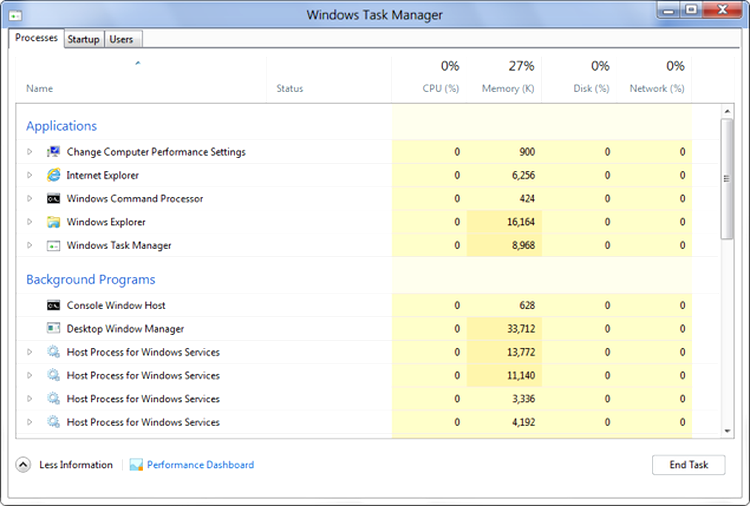
Task: Sort by the Status column header
Action: tap(290, 88)
